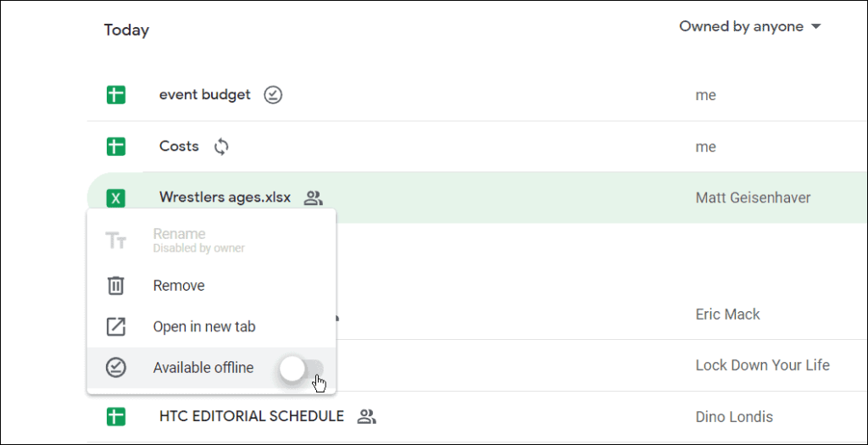Click the Costs spreadsheet green icon
This screenshot has height=445, width=868.
click(x=116, y=147)
